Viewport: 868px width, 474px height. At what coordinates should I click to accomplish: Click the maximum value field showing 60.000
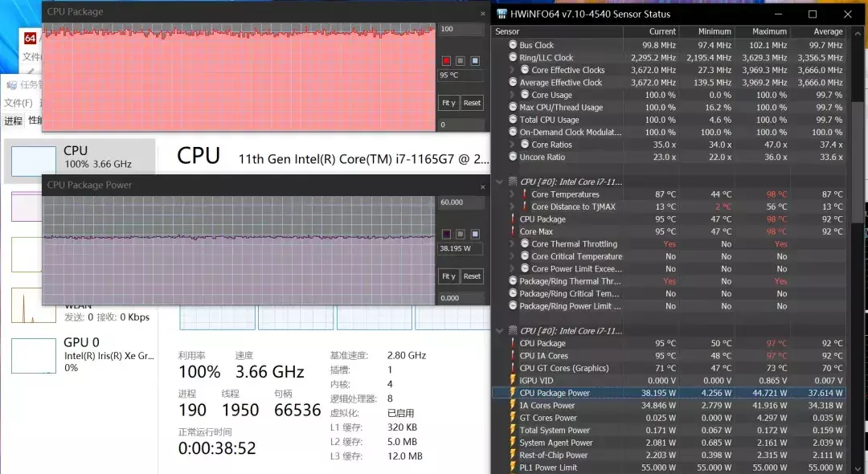(x=461, y=202)
